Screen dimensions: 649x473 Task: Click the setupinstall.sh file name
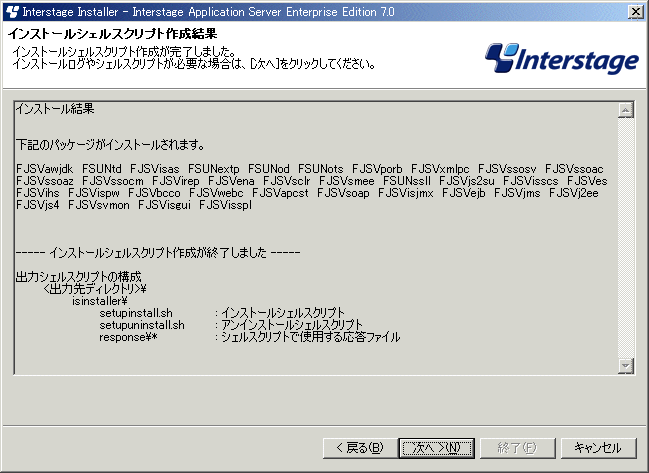(136, 313)
